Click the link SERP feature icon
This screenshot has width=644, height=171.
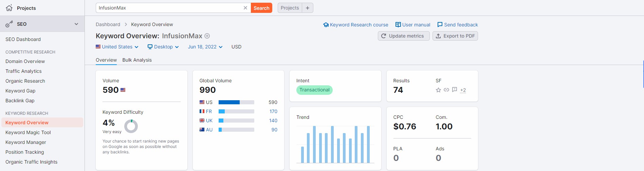[446, 90]
